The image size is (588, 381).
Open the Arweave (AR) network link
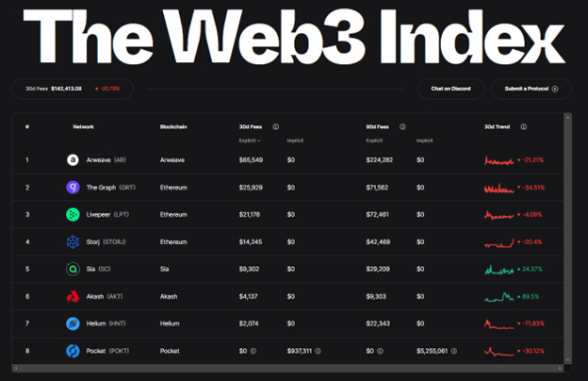(106, 160)
